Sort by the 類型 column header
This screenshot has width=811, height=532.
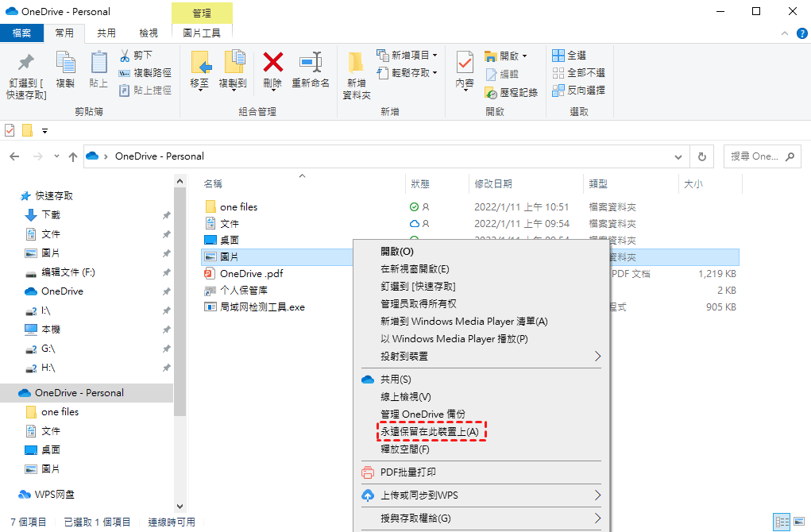tap(598, 184)
